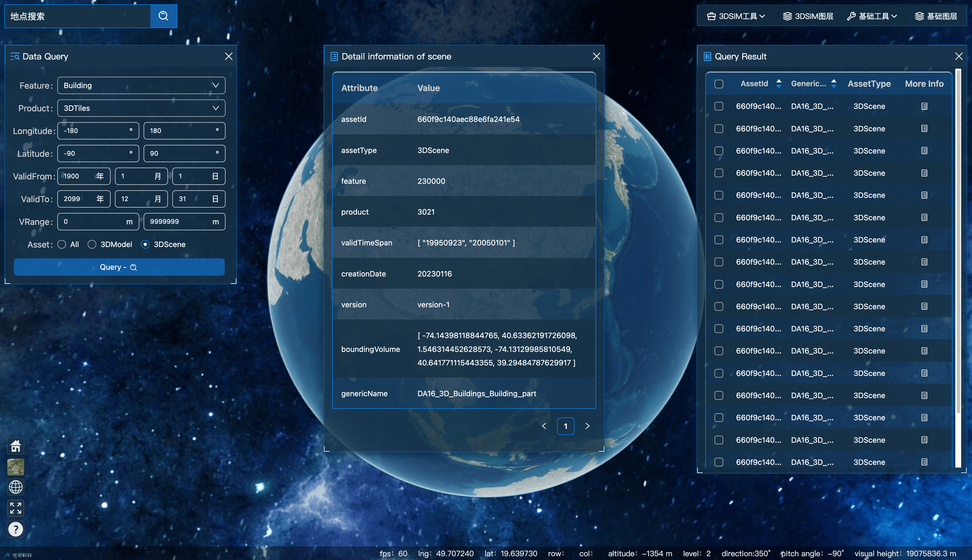Open More Info for first result row
The height and width of the screenshot is (560, 972).
click(924, 106)
